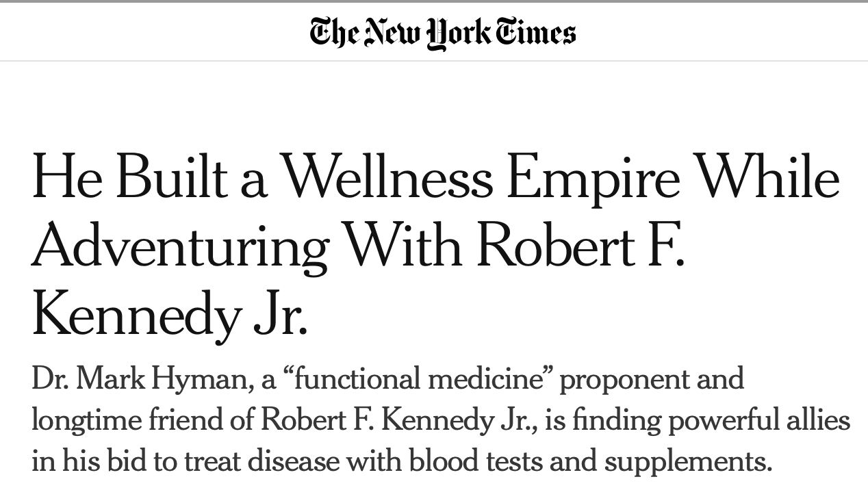This screenshot has height=490, width=868.
Task: Click the headline's first line "He Built a Wellness Empire While"
Action: pyautogui.click(x=435, y=177)
